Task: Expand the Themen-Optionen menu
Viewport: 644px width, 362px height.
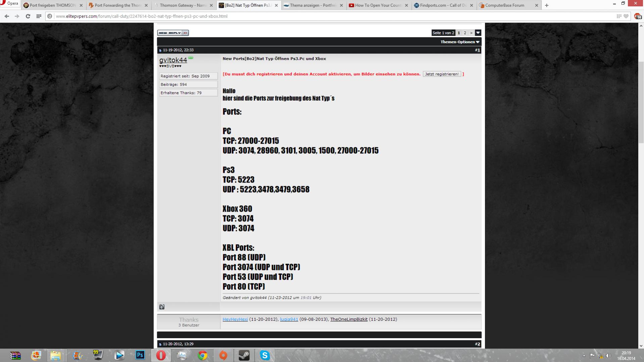Action: click(x=460, y=42)
